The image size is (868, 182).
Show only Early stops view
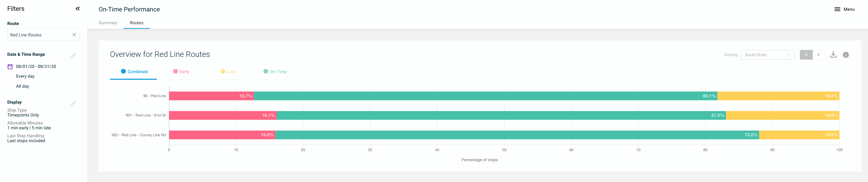click(181, 72)
